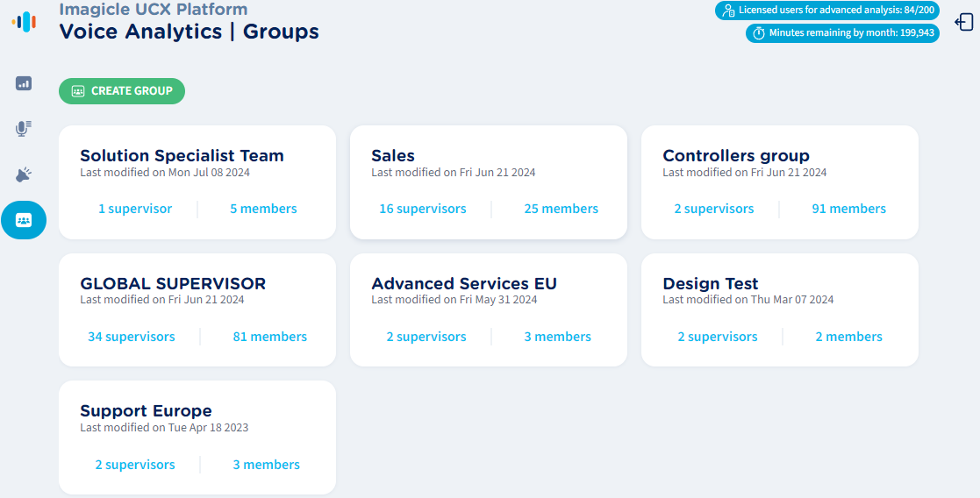Open Advanced Services EU's 3 members link

557,337
